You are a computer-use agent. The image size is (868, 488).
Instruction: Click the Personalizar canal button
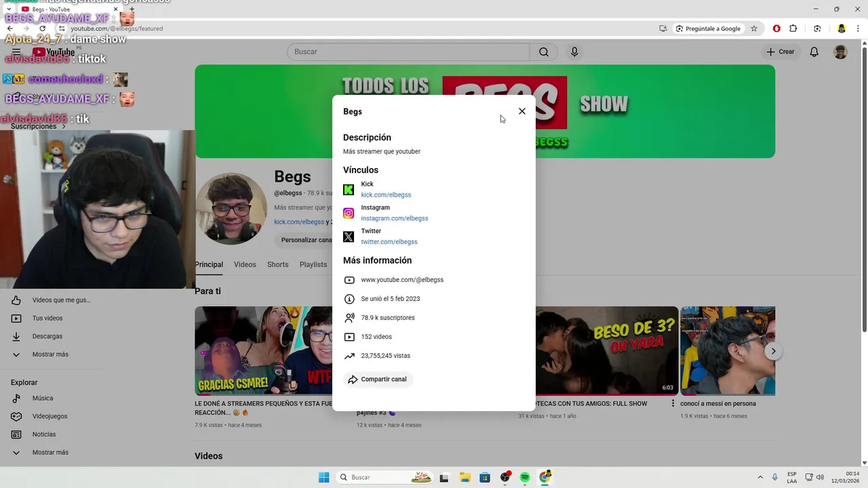pos(305,240)
